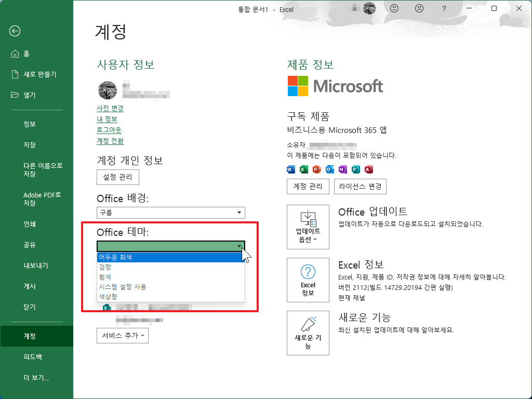532x399 pixels.
Task: Click the Outlook app icon
Action: pos(330,169)
